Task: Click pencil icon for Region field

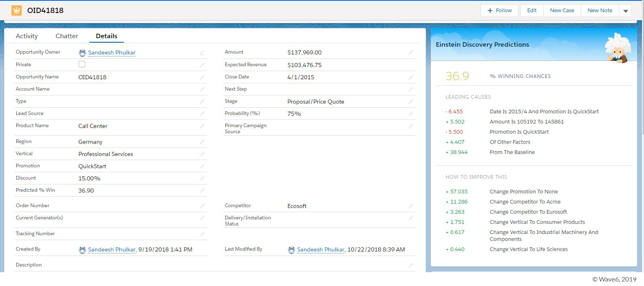Action: (x=202, y=142)
